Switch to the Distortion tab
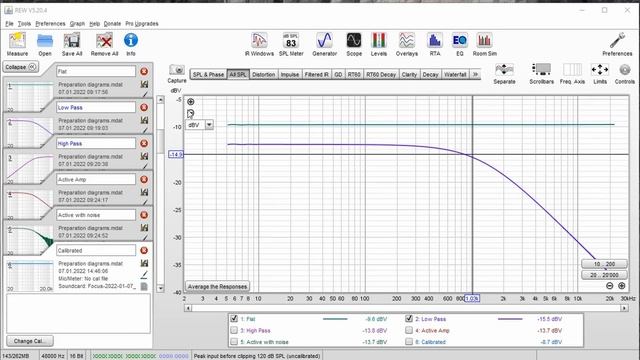The image size is (640, 360). [x=263, y=74]
